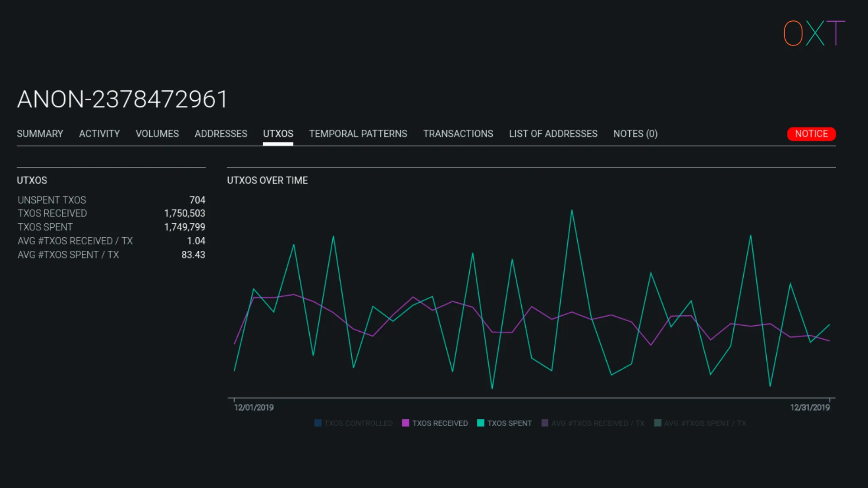Click the highest teal peak on chart
Image resolution: width=868 pixels, height=488 pixels.
(572, 211)
